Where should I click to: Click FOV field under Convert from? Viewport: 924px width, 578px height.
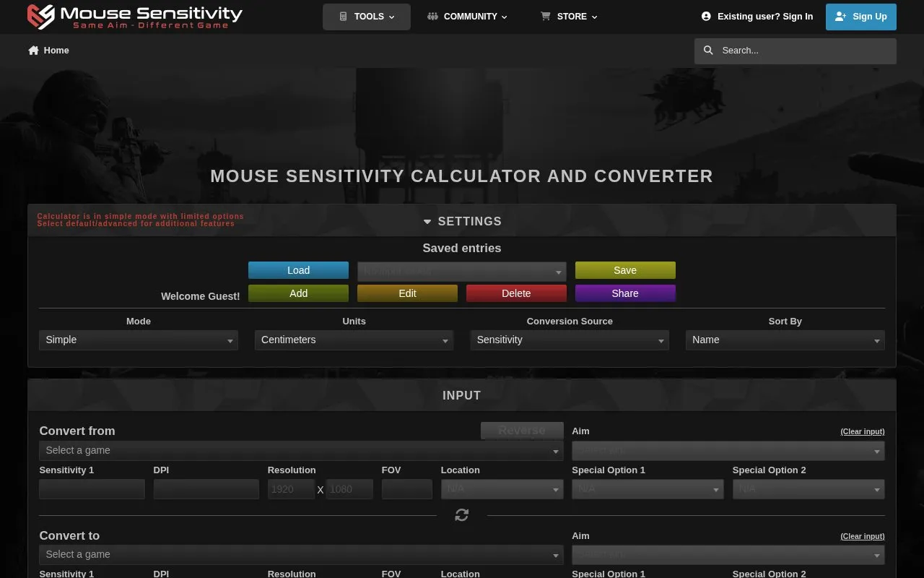tap(407, 489)
